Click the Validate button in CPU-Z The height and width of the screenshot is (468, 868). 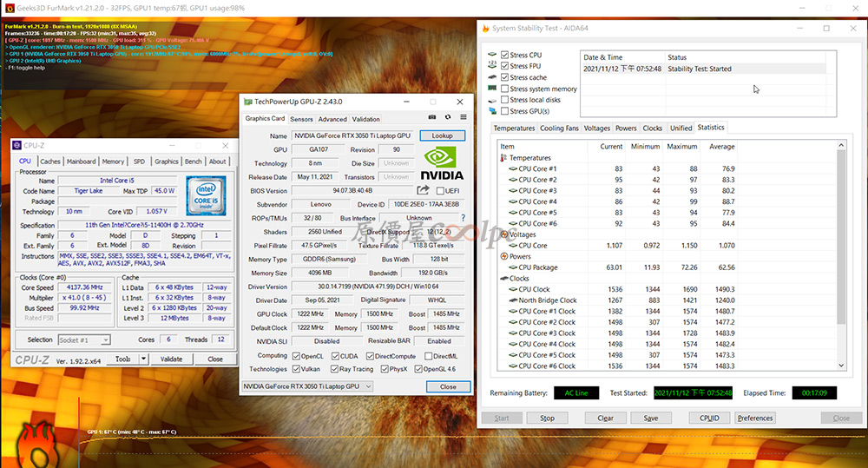coord(171,359)
